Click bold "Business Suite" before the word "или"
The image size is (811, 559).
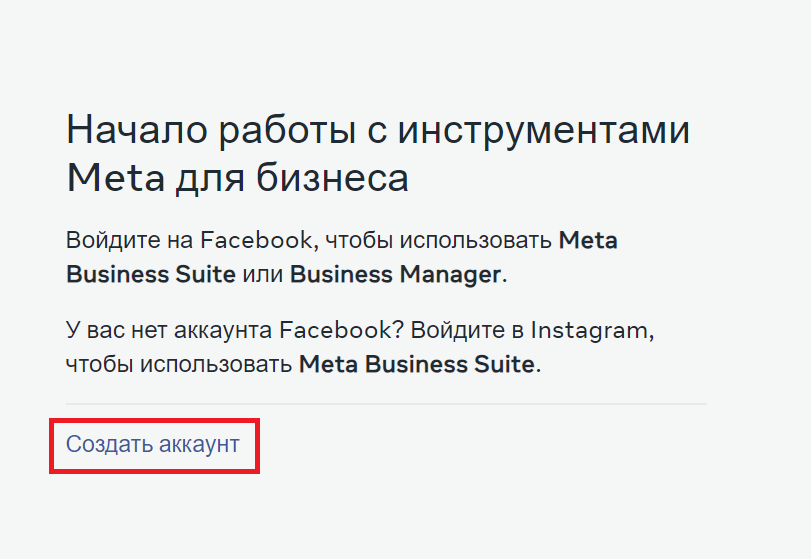pos(151,274)
